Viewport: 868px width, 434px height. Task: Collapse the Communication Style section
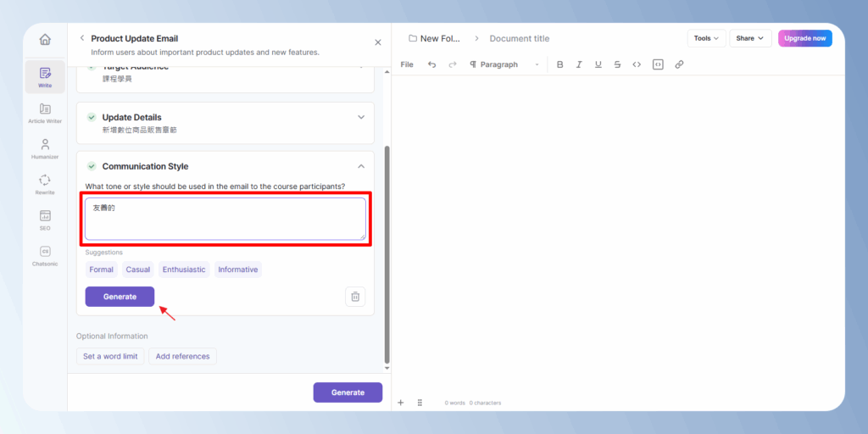tap(361, 166)
